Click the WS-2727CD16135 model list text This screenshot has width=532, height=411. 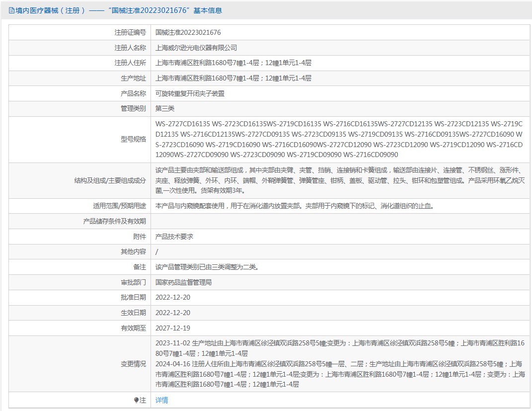[x=339, y=139]
